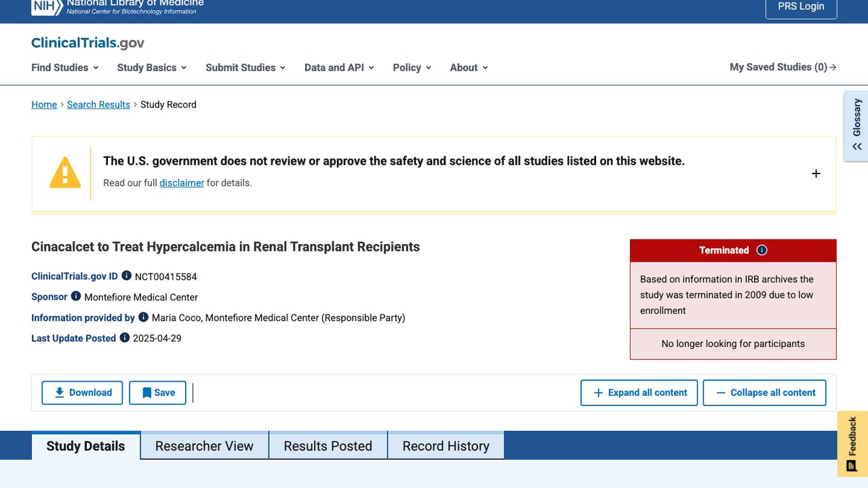Screen dimensions: 868x488
Task: Expand the disclaimer with plus icon
Action: pyautogui.click(x=816, y=174)
